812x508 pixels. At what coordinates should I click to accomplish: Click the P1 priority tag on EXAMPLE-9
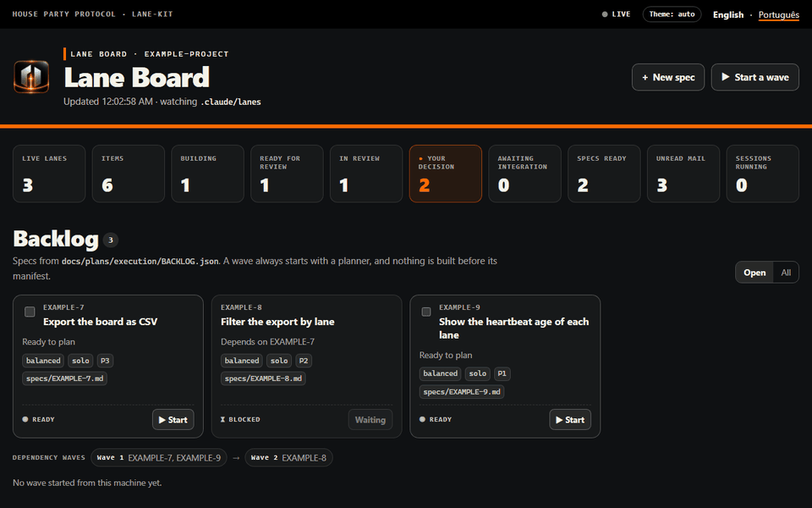(502, 373)
